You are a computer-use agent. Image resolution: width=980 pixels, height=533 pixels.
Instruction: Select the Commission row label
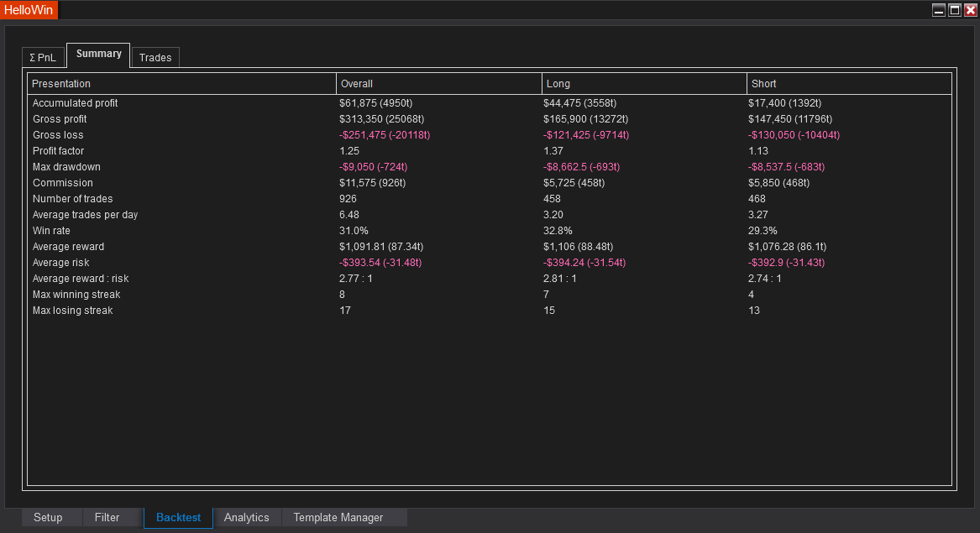click(x=62, y=182)
